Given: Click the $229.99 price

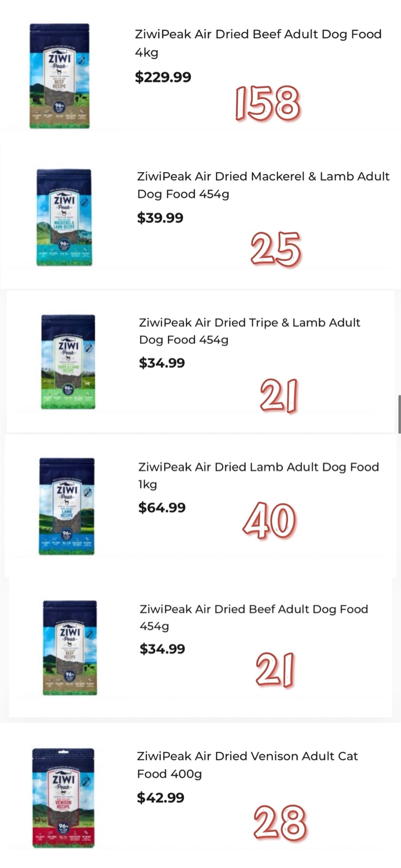Looking at the screenshot, I should [163, 77].
